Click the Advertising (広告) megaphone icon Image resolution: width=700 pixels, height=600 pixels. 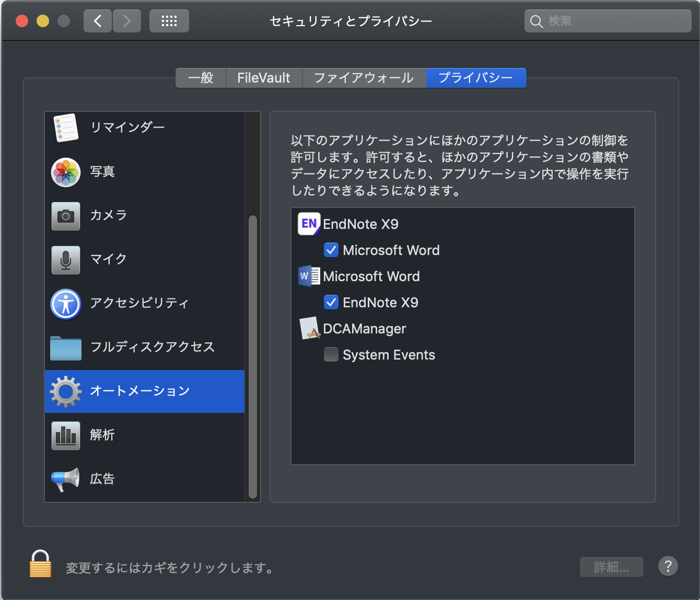click(66, 479)
